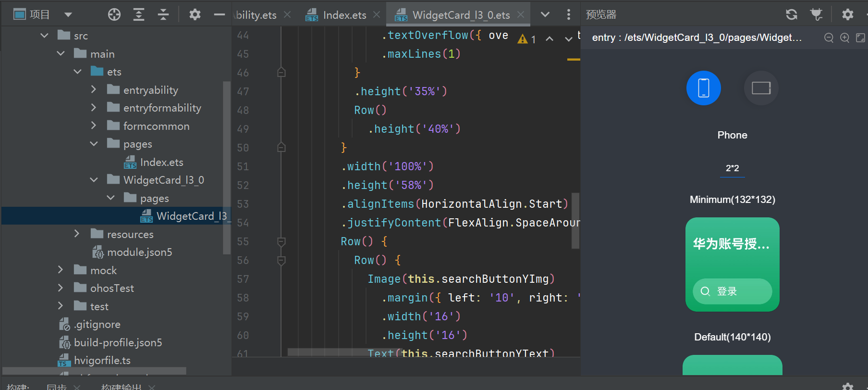Go to next highlighted problem arrow

[568, 39]
